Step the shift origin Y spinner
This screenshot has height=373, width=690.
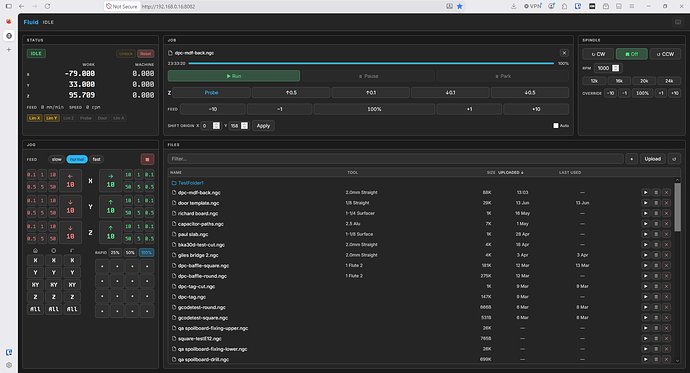point(244,126)
